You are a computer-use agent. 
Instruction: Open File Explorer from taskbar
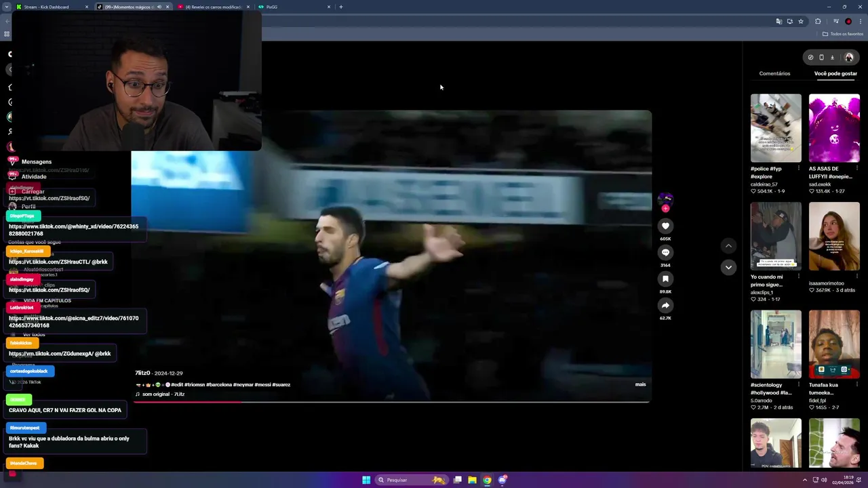coord(472,480)
